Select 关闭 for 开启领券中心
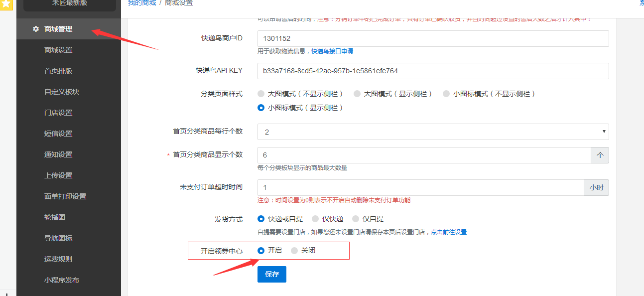The image size is (644, 296). pyautogui.click(x=295, y=251)
